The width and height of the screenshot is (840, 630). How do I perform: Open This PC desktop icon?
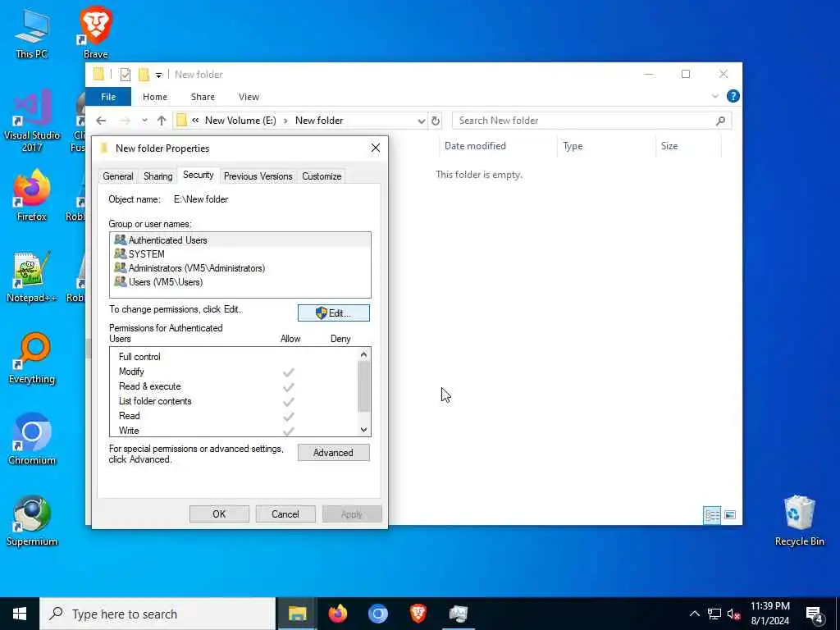[32, 34]
